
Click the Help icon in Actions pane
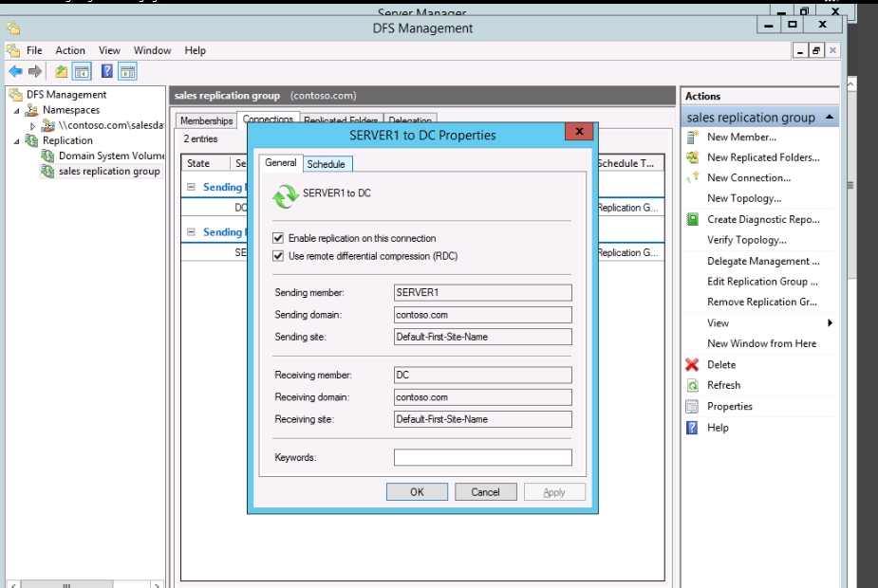[x=693, y=428]
